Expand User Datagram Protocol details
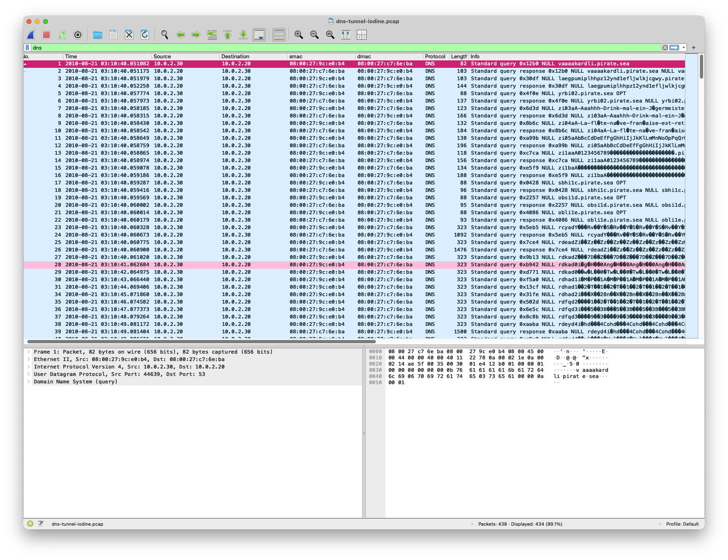This screenshot has height=560, width=728. point(29,374)
